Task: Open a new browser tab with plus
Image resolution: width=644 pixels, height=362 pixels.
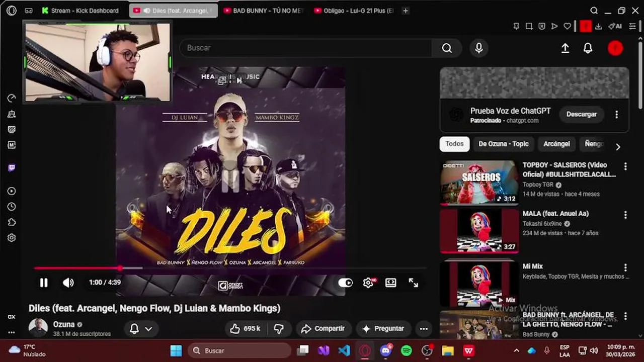Action: click(406, 11)
